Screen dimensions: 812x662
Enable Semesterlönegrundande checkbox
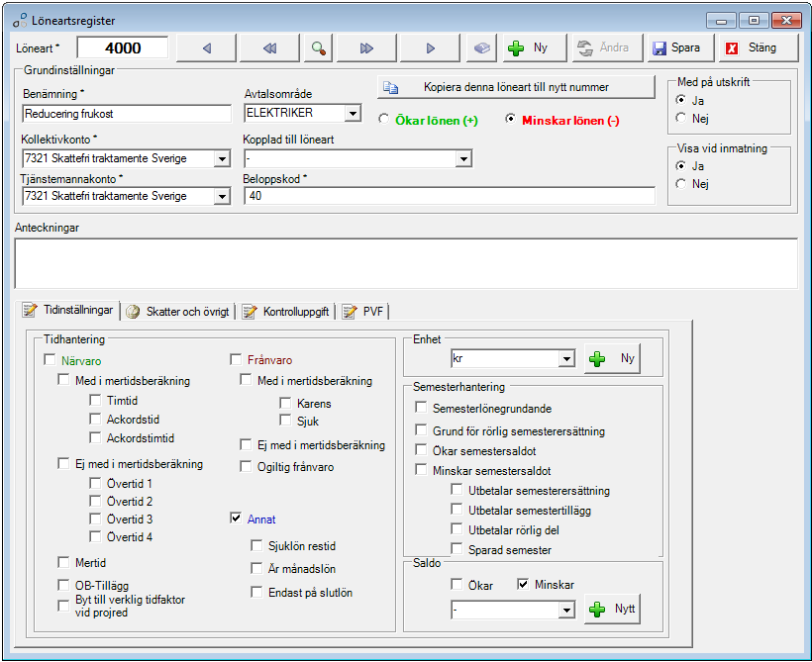(421, 408)
